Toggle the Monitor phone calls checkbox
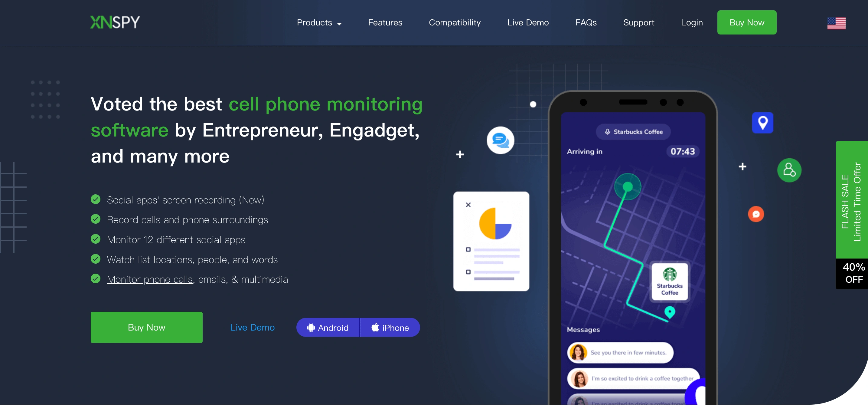868x405 pixels. pyautogui.click(x=96, y=279)
